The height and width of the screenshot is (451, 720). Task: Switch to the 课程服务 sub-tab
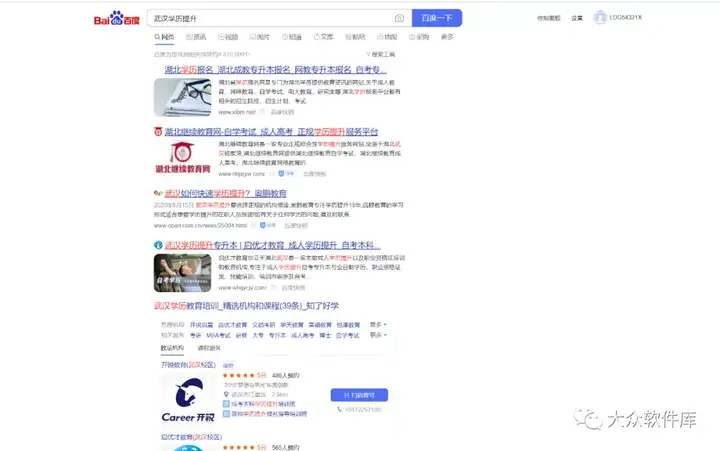click(x=209, y=348)
